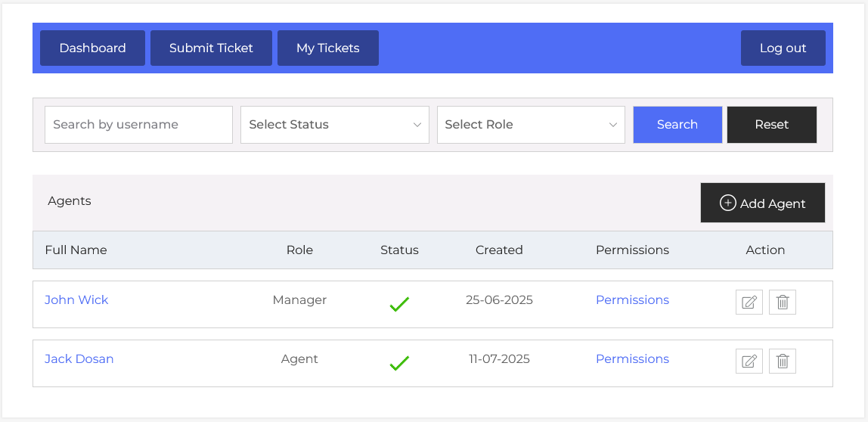Click the blue Search button

coord(677,125)
